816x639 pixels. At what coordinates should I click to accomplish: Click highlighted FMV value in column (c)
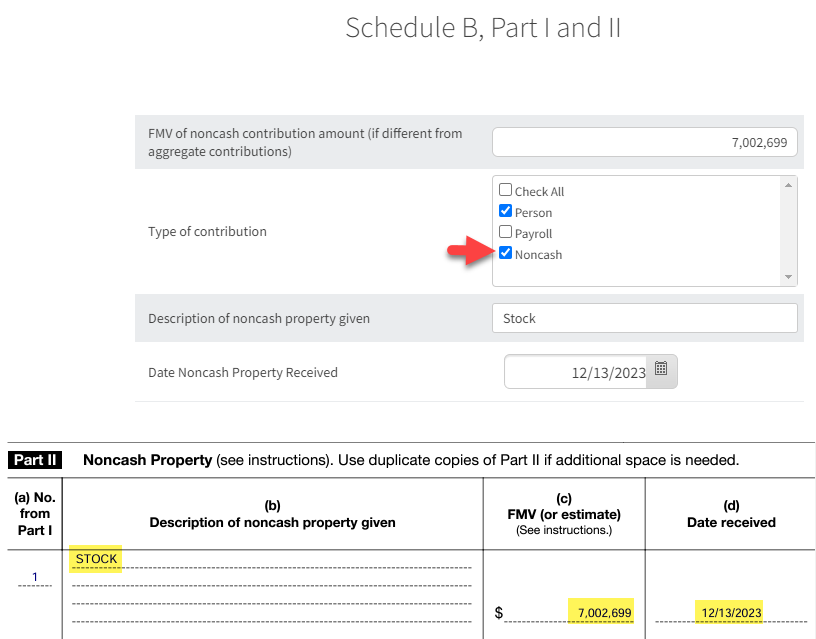604,612
